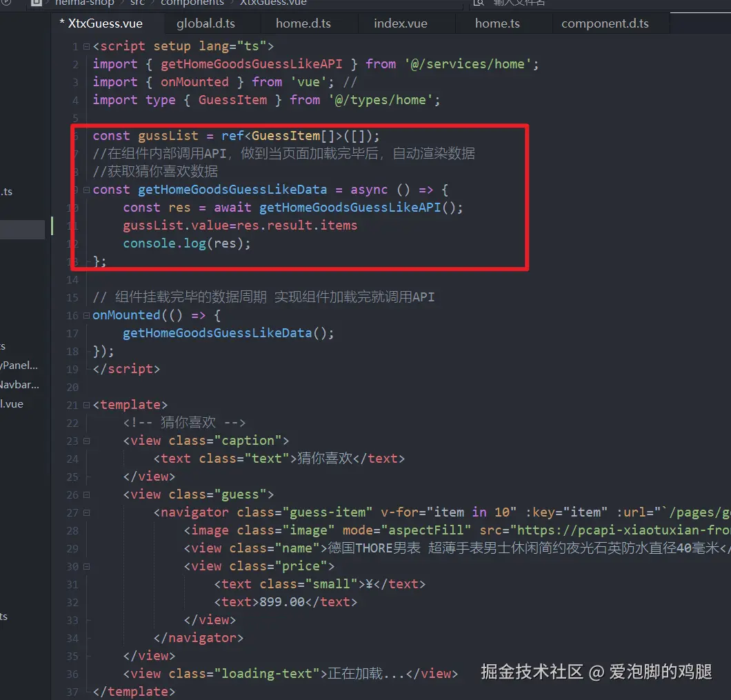Collapse the onMounted block on line 16
This screenshot has height=700, width=731.
click(86, 316)
